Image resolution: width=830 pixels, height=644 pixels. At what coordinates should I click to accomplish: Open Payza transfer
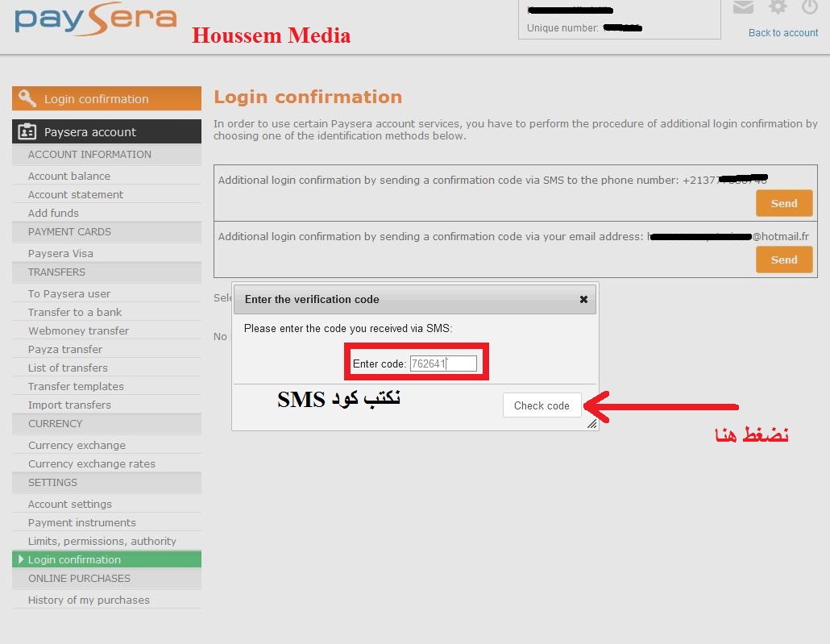[x=64, y=349]
